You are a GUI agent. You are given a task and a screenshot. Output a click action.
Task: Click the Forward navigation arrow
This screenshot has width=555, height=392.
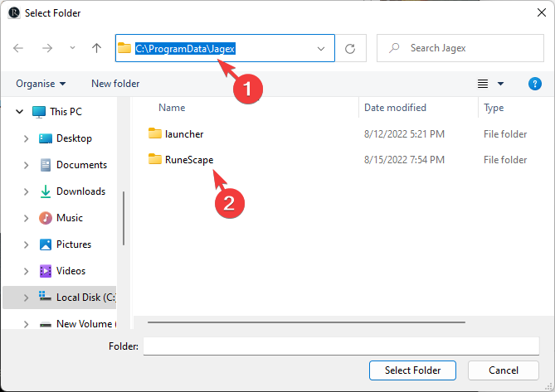point(47,48)
